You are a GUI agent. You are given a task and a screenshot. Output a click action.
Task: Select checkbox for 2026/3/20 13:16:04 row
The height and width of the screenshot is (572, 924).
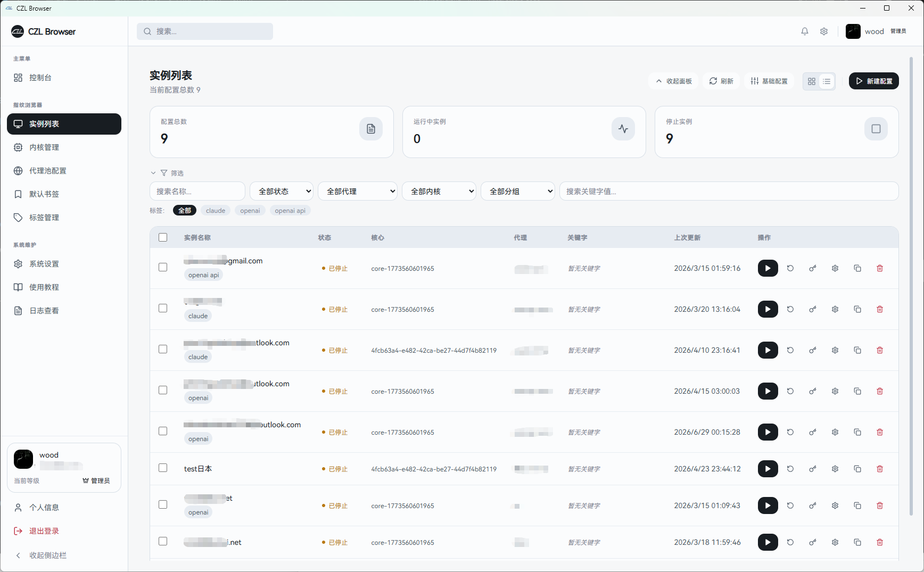pyautogui.click(x=163, y=308)
